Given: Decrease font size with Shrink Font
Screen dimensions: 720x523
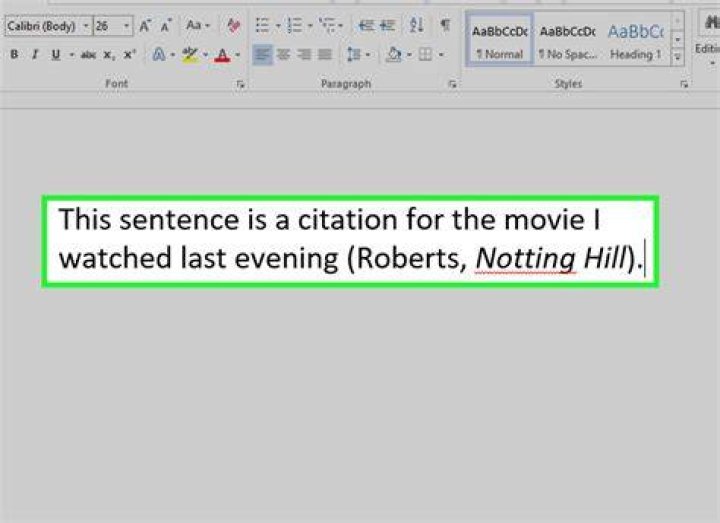Looking at the screenshot, I should coord(166,26).
